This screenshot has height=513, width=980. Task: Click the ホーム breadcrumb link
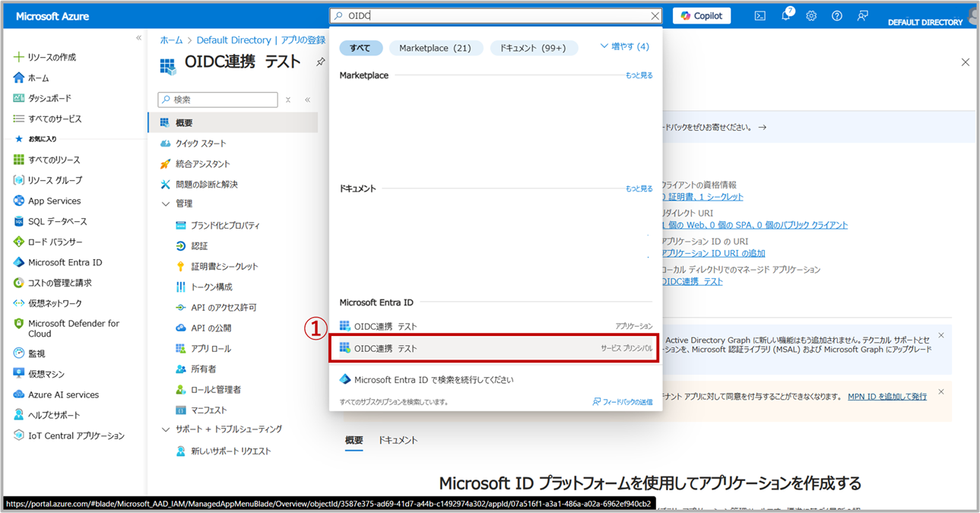coord(171,40)
